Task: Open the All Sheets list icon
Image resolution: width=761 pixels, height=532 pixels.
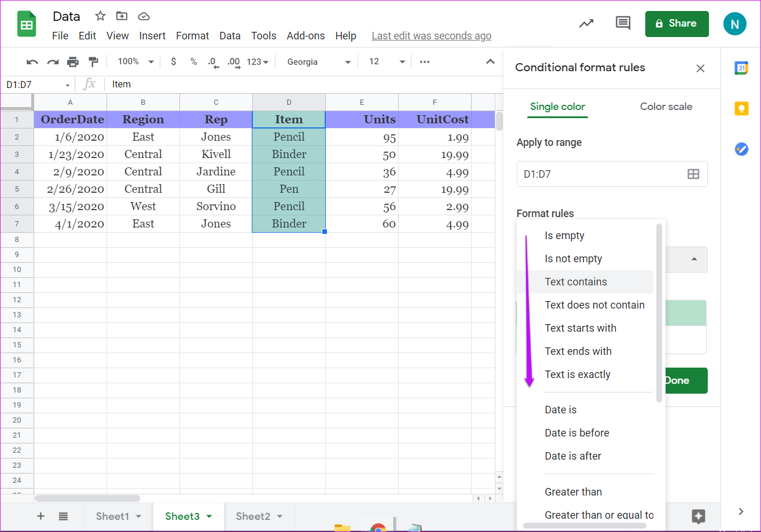Action: pyautogui.click(x=63, y=516)
